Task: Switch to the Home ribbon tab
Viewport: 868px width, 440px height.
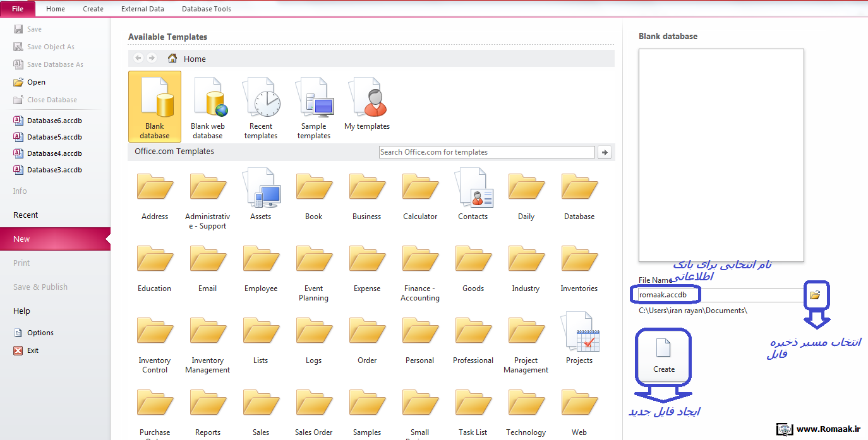Action: point(56,9)
